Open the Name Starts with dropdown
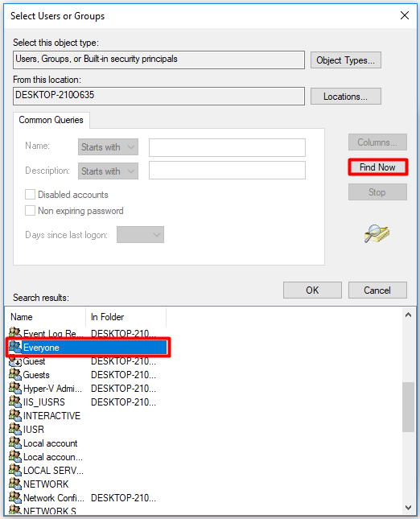The image size is (420, 519). [x=108, y=147]
